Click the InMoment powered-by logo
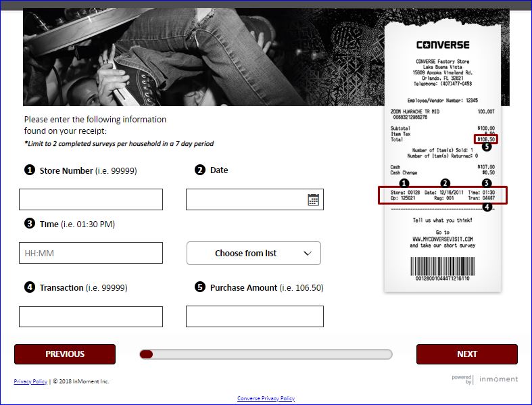This screenshot has height=405, width=532. pos(485,379)
